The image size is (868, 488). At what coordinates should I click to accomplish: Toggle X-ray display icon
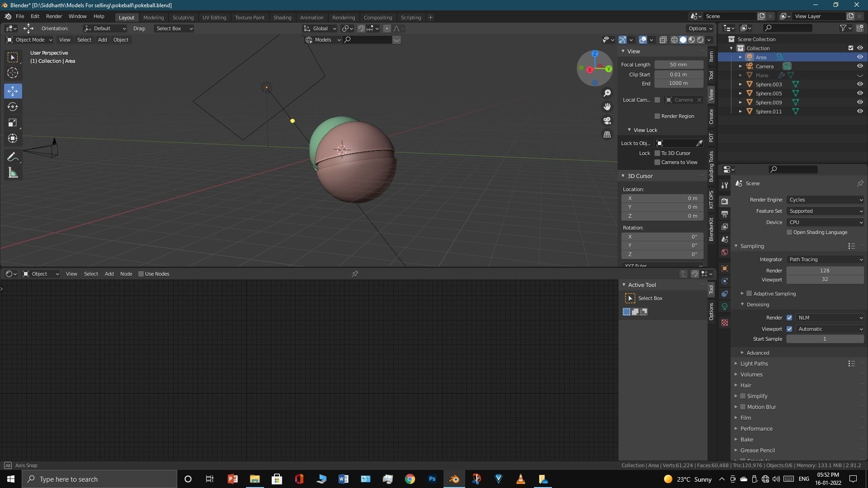[663, 40]
